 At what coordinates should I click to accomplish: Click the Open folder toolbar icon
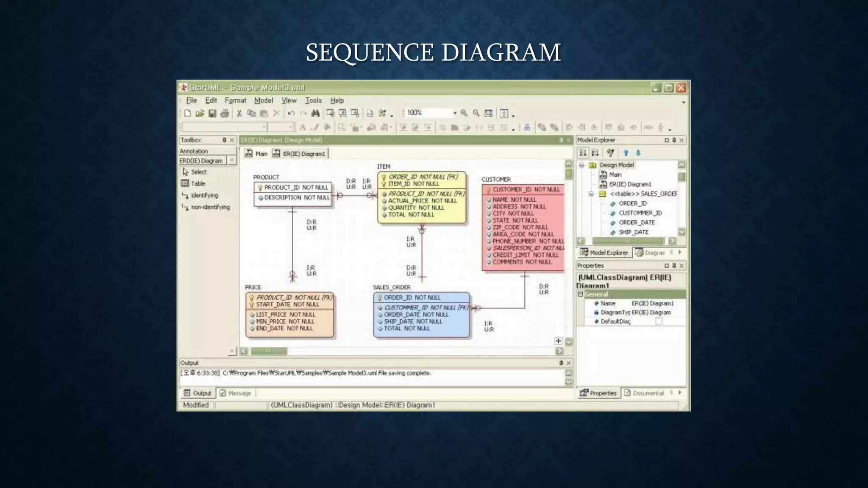tap(200, 113)
